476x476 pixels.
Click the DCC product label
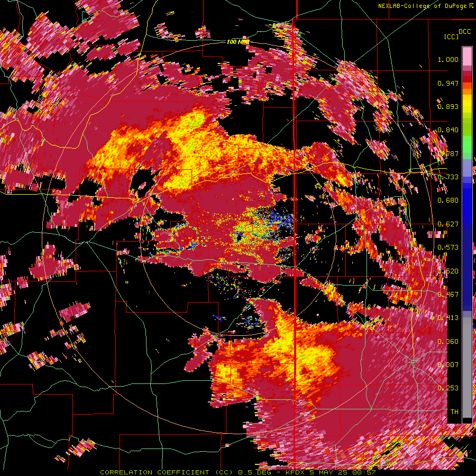click(464, 32)
